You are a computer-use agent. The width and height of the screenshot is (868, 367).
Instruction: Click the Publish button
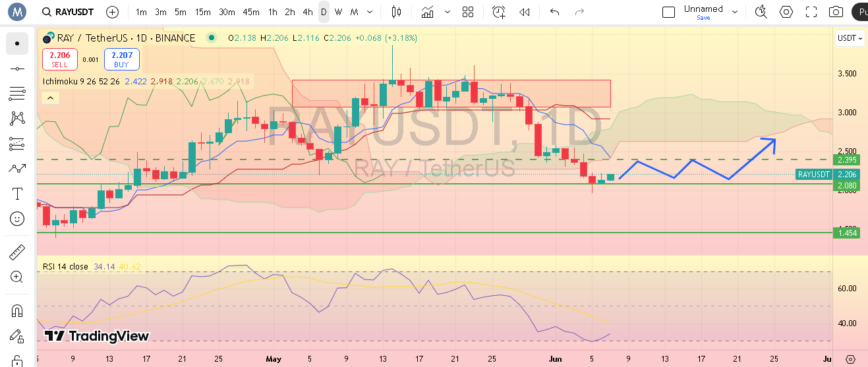859,12
